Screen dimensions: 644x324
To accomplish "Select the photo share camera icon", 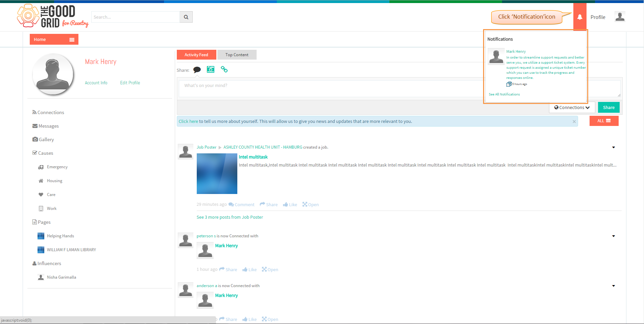I will pos(211,69).
